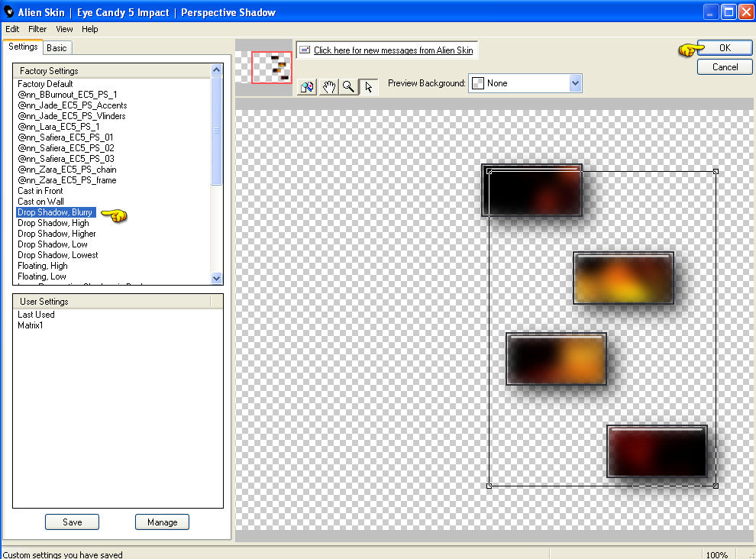756x559 pixels.
Task: Click the Factory Settings list scroll-up arrow
Action: coord(216,70)
